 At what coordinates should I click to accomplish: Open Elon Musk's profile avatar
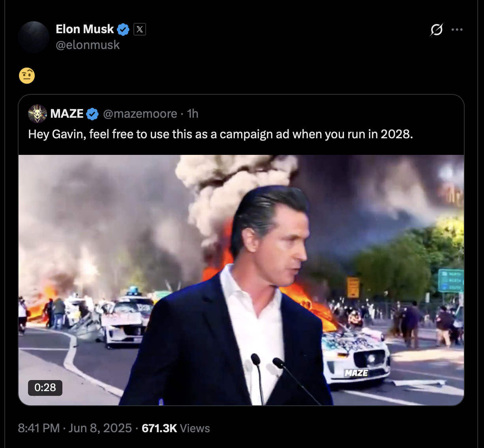tap(34, 37)
